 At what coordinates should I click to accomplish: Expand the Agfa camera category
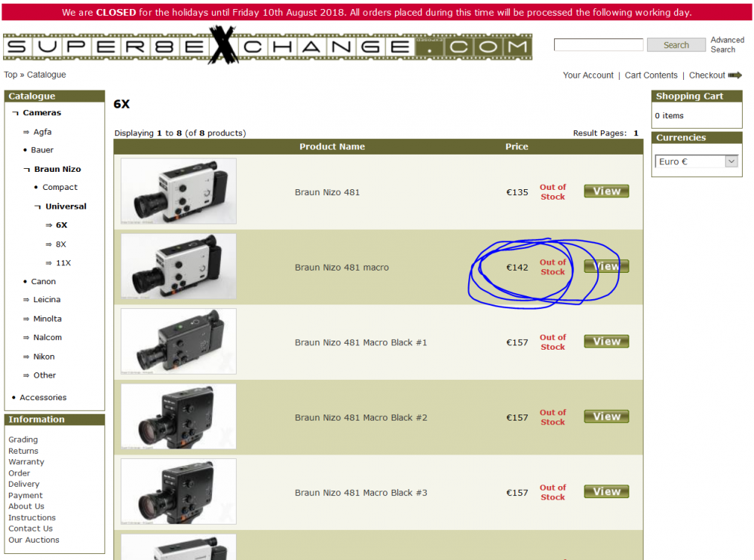(x=42, y=132)
